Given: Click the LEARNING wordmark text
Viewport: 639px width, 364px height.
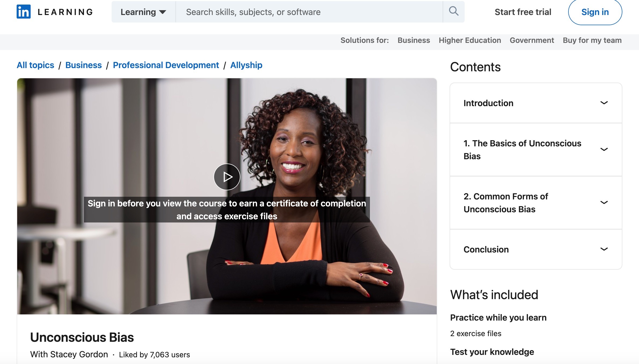Looking at the screenshot, I should [65, 12].
